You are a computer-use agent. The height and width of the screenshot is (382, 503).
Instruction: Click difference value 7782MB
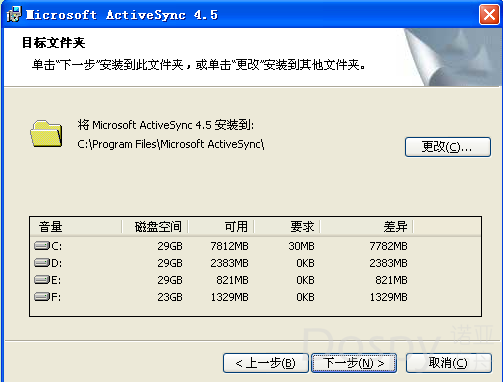point(388,246)
